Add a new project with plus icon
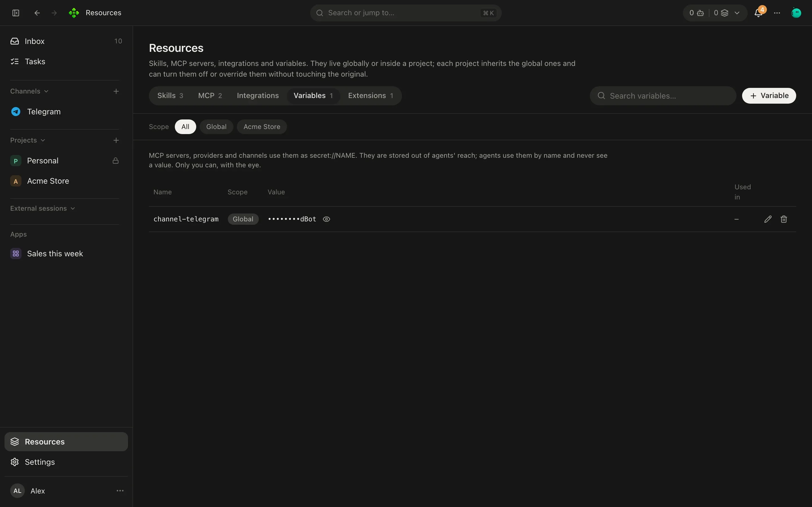Screen dimensions: 812x507 [116, 140]
